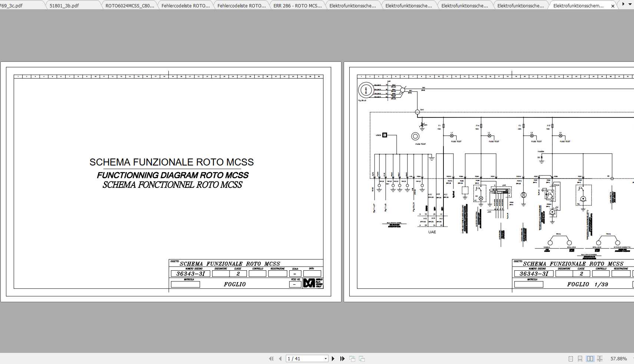This screenshot has width=634, height=364.
Task: Click FOGLIO 1/39 on second page
Action: coord(587,284)
